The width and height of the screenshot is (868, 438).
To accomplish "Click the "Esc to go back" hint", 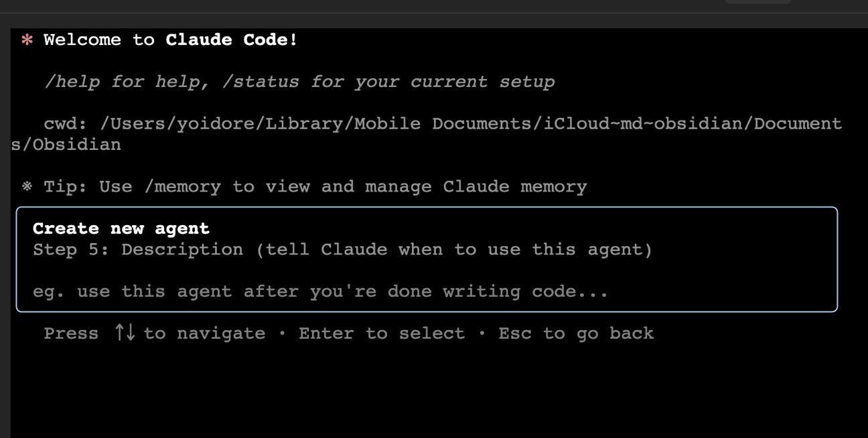I will [576, 334].
